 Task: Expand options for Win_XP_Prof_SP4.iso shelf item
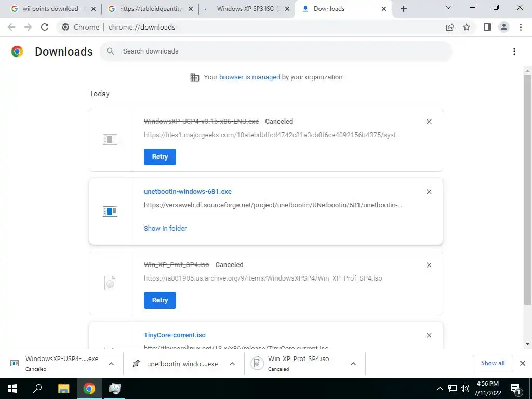coord(353,364)
